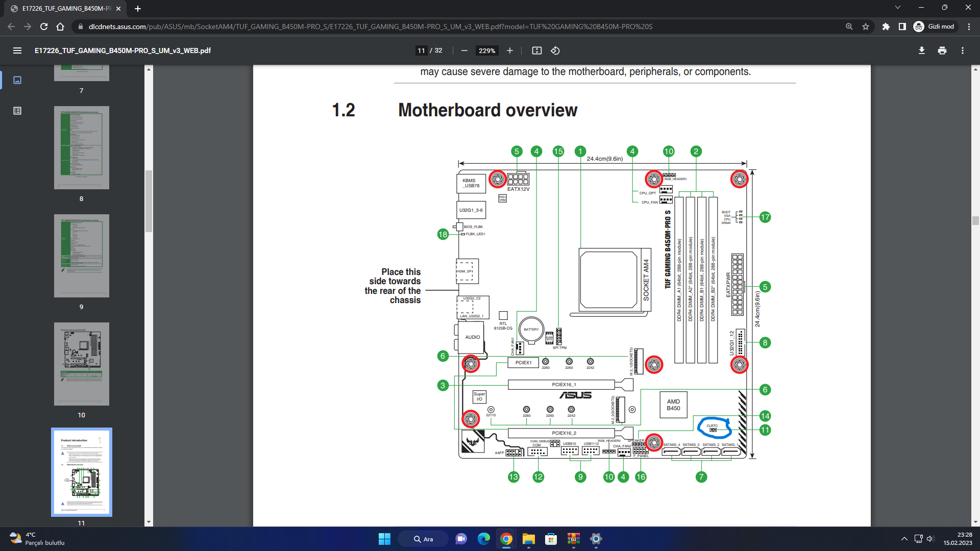This screenshot has height=551, width=980.
Task: Open a new browser tab
Action: (x=138, y=9)
